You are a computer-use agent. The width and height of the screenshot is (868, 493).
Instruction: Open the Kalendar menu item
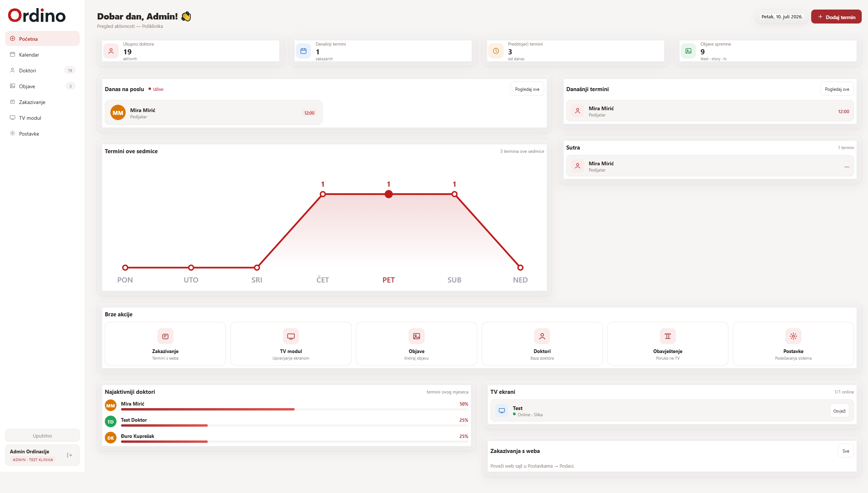pyautogui.click(x=42, y=54)
